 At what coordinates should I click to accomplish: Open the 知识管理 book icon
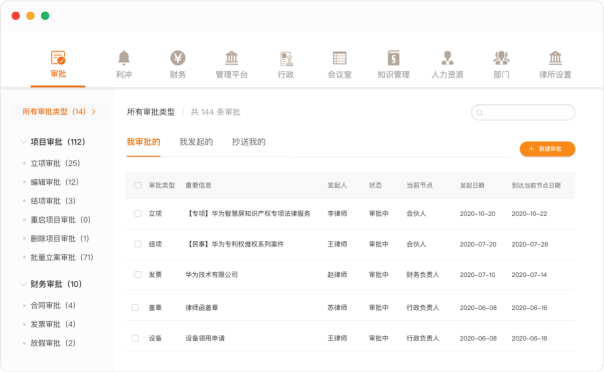tap(393, 58)
